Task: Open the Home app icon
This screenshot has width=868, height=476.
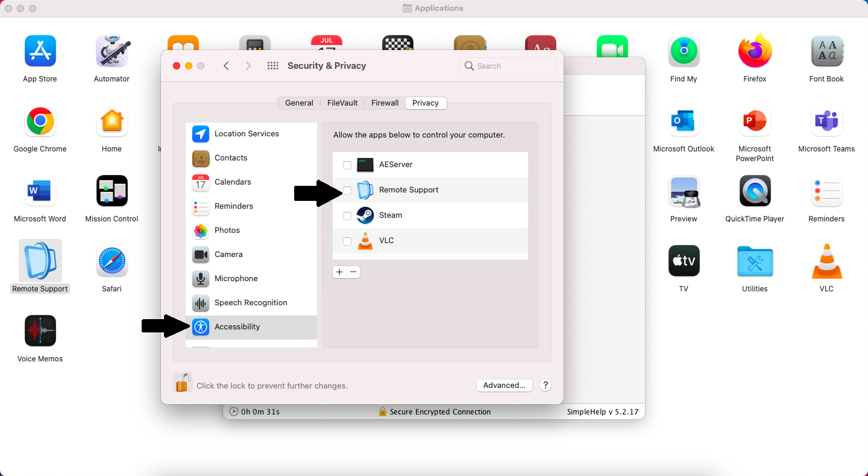Action: tap(112, 121)
